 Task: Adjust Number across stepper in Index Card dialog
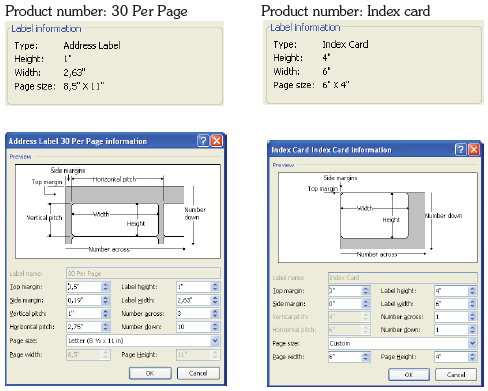tap(472, 317)
